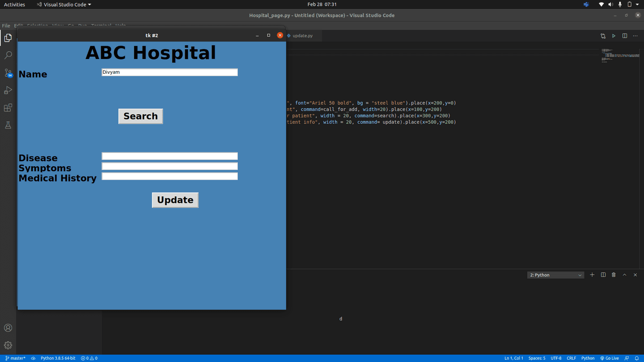Screen dimensions: 644x362
Task: Open the Manage gear icon
Action: coord(8,345)
